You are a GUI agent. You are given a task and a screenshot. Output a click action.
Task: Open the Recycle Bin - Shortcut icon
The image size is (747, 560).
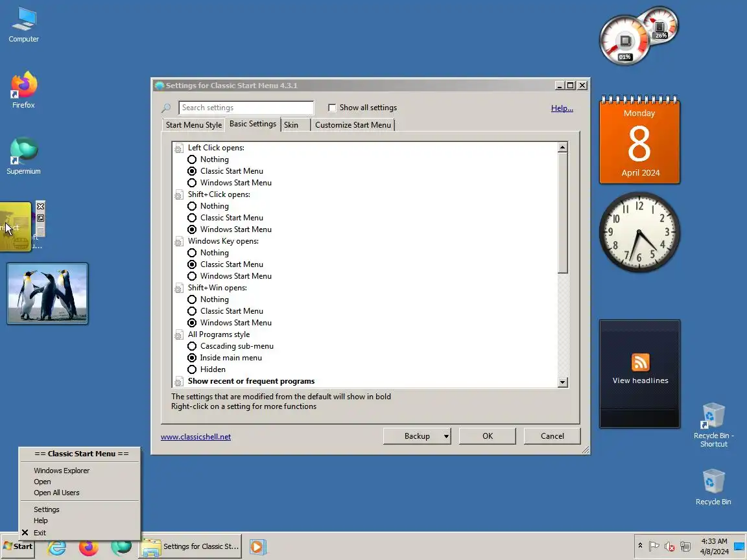coord(713,425)
